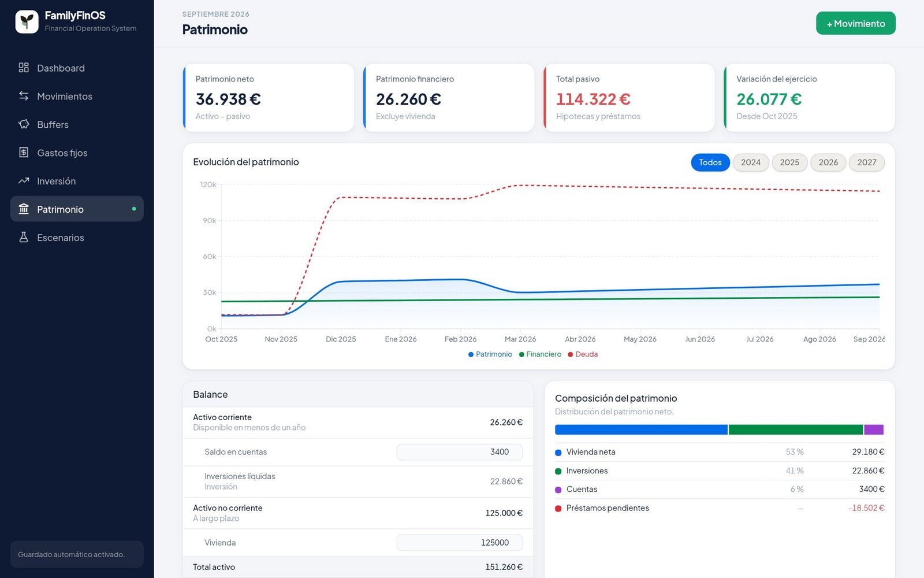Click the Variación del ejercicio card
This screenshot has width=924, height=578.
tap(809, 98)
